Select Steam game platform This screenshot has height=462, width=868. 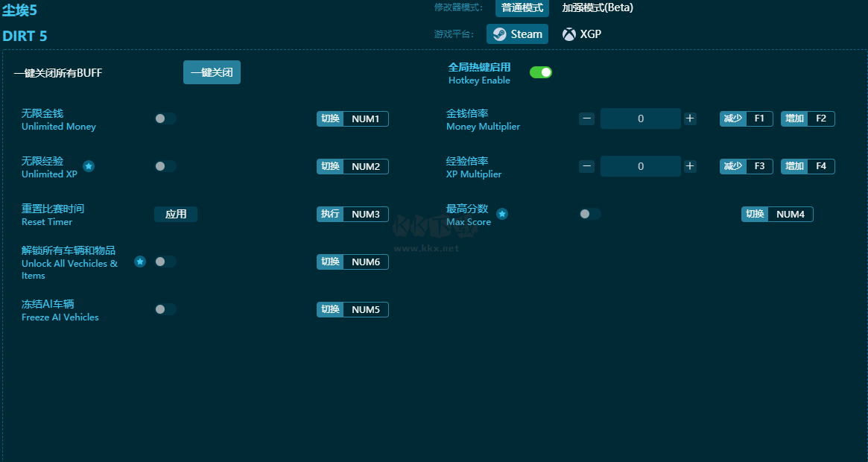pos(518,34)
